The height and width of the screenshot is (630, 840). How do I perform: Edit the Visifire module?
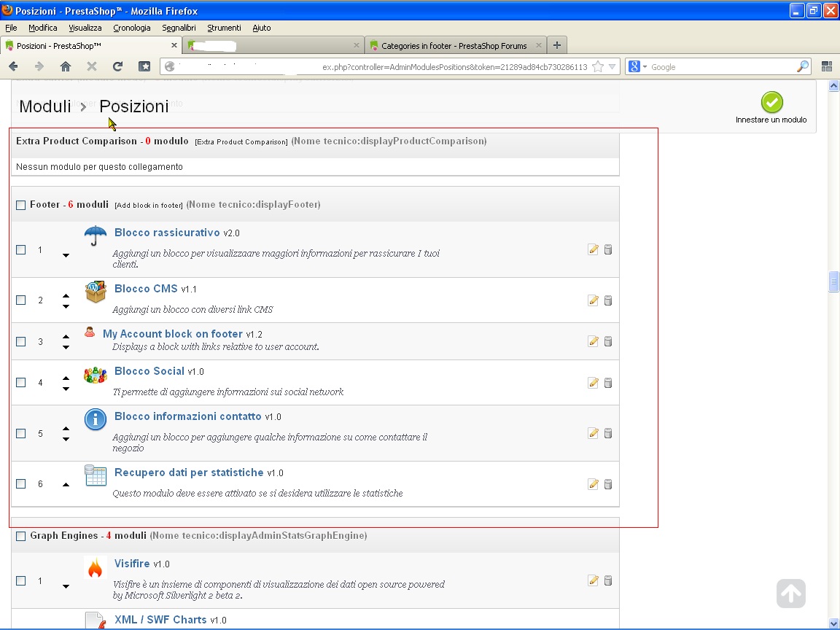tap(593, 580)
